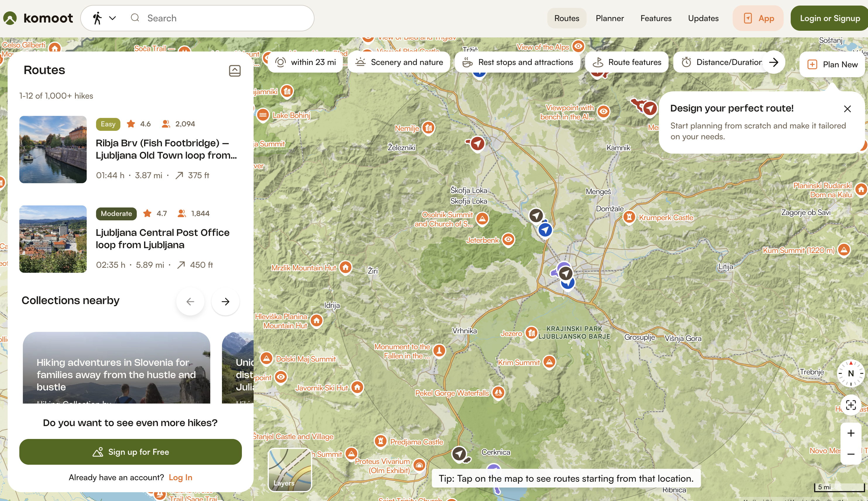The height and width of the screenshot is (501, 868).
Task: Click the Log In link
Action: pos(180,477)
